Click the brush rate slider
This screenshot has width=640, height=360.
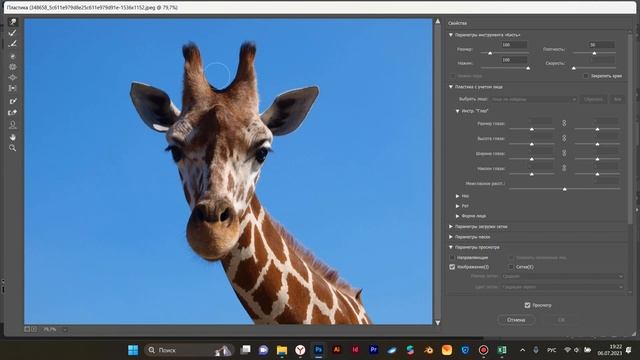594,68
